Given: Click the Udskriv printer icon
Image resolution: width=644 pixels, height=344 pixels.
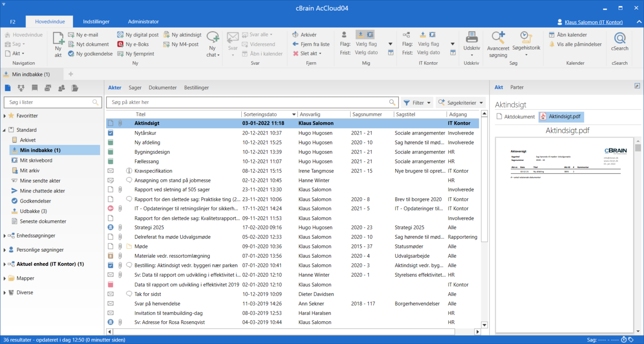Looking at the screenshot, I should point(472,38).
